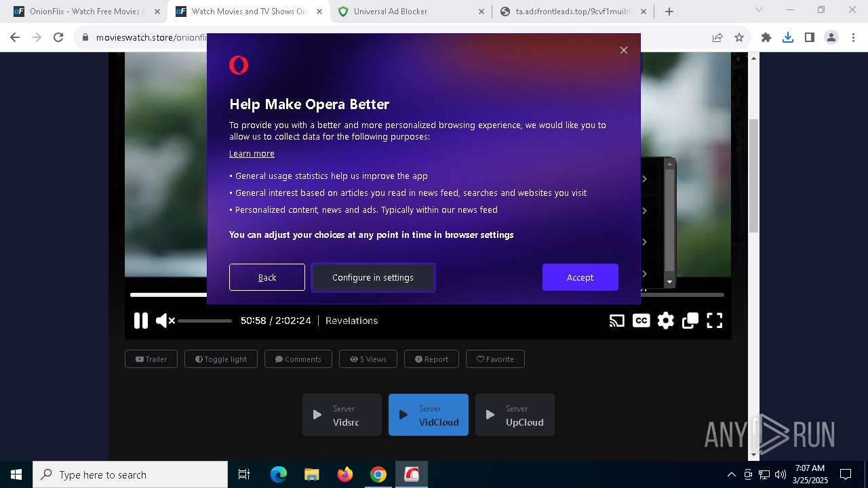Report this video
868x488 pixels.
coord(431,359)
